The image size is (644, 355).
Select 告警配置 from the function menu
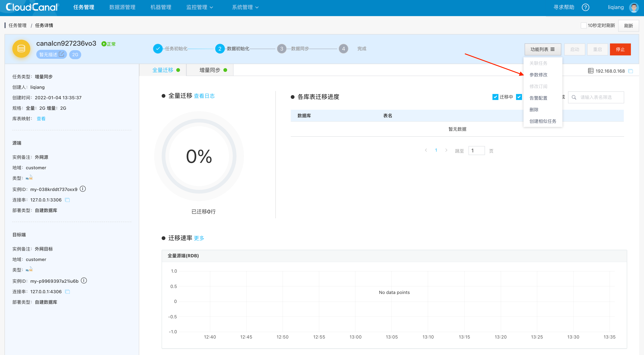543,98
